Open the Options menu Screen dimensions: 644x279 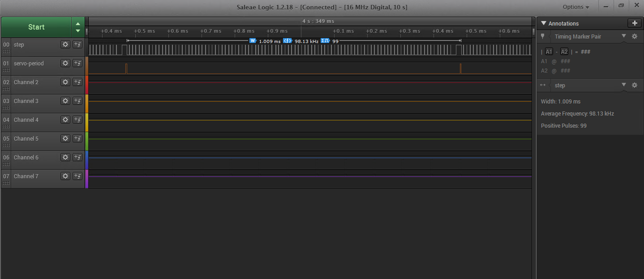coord(576,7)
